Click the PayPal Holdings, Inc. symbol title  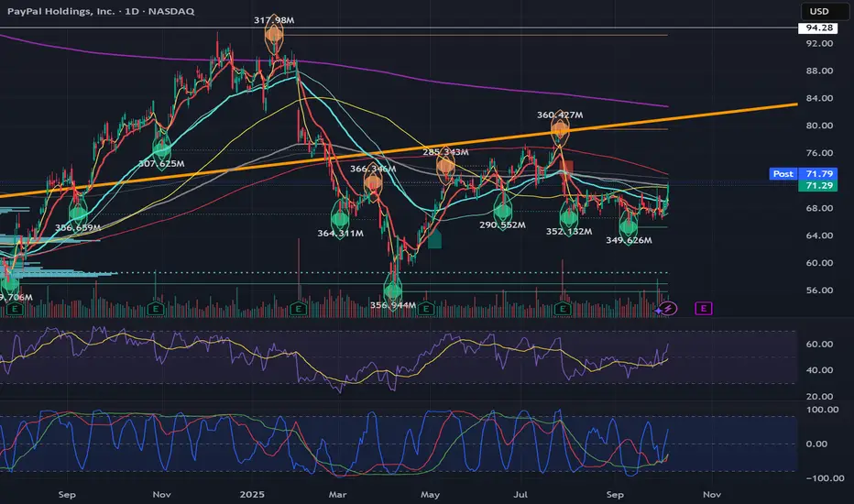click(61, 11)
